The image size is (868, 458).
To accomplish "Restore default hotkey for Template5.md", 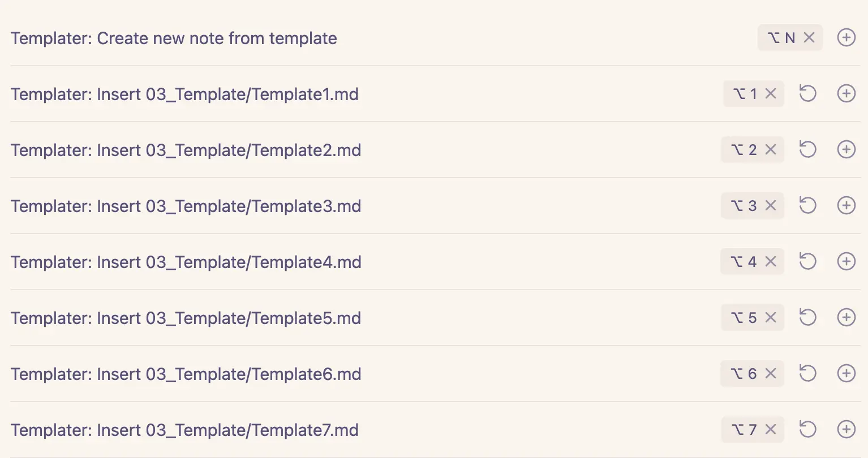I will (x=807, y=317).
